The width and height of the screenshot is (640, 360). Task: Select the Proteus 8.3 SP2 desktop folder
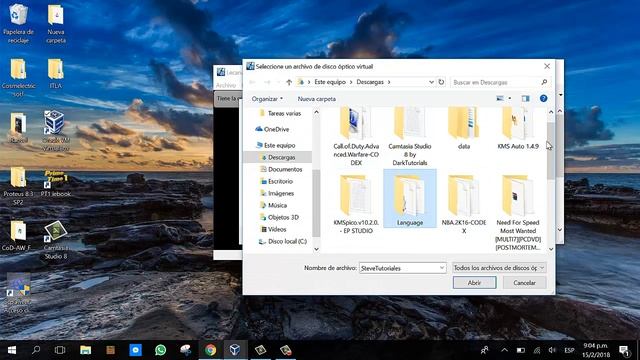click(18, 187)
